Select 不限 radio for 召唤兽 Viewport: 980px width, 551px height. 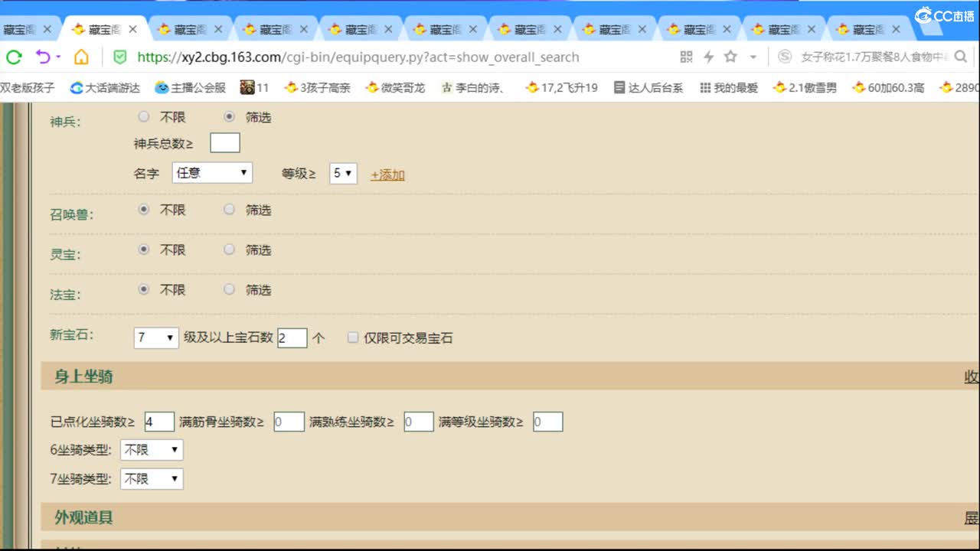[144, 210]
